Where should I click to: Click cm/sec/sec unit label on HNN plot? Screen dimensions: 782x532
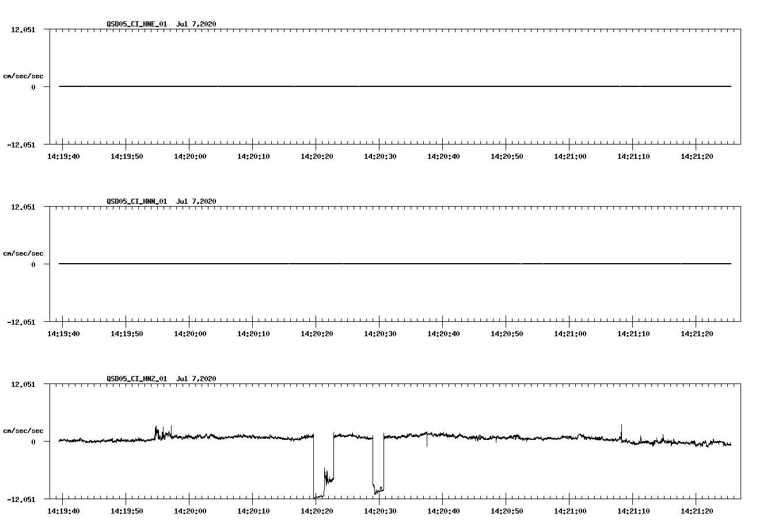23,253
